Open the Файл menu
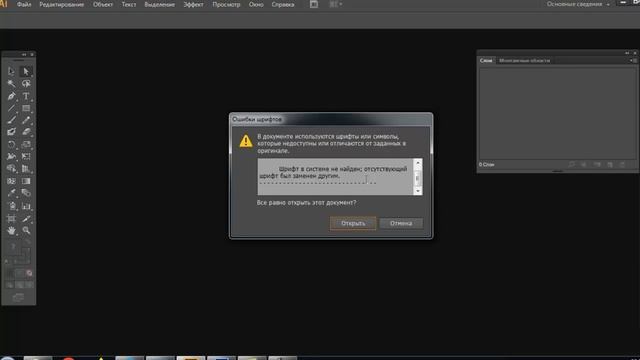This screenshot has height=360, width=640. click(x=24, y=4)
